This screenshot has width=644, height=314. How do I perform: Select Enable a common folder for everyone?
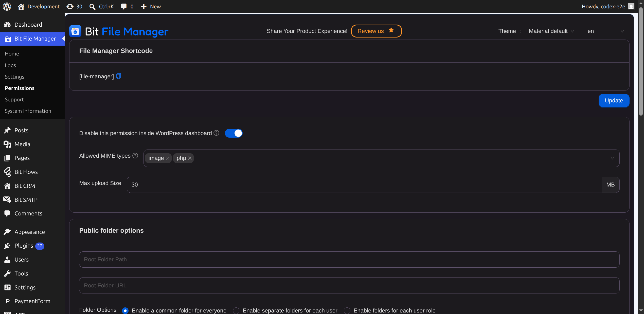tap(125, 310)
